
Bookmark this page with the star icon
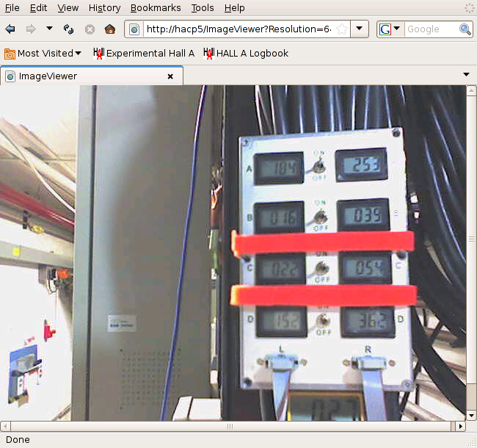[342, 29]
